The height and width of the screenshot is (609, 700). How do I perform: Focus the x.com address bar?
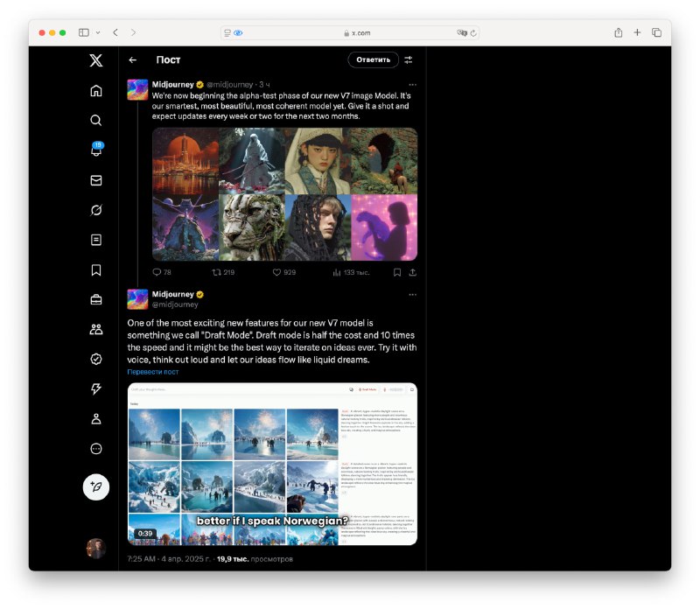tap(350, 32)
